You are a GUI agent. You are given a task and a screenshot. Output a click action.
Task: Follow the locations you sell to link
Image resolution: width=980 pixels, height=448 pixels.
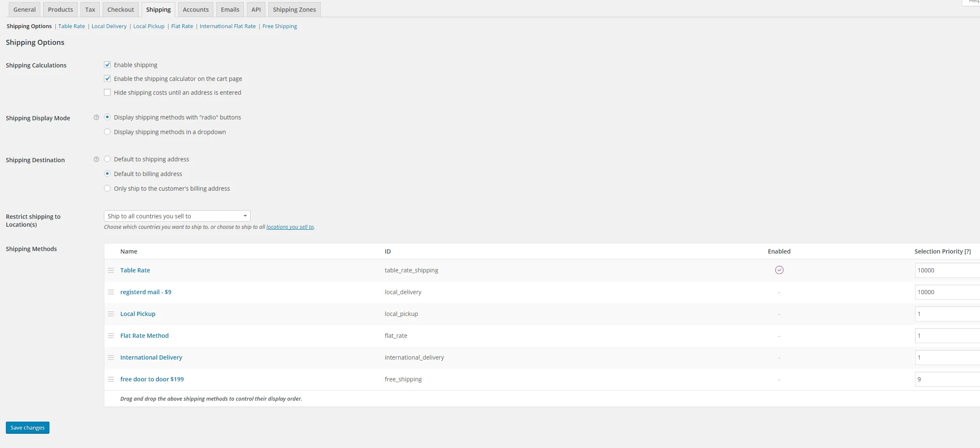290,227
